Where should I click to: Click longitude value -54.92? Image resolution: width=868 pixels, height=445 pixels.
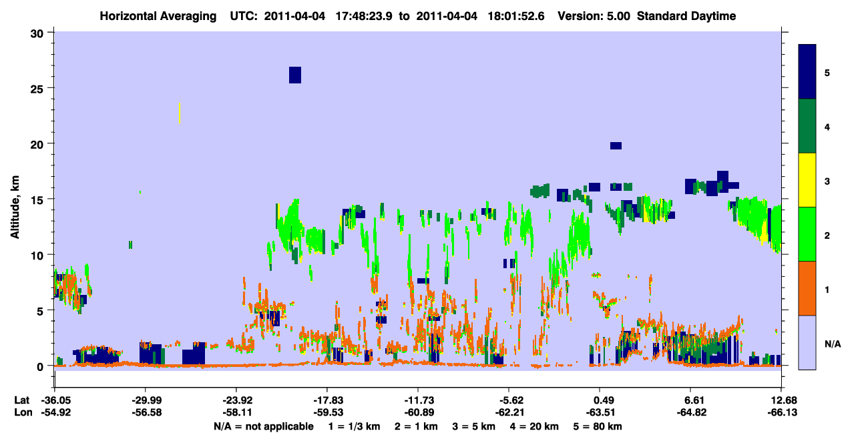[x=55, y=413]
